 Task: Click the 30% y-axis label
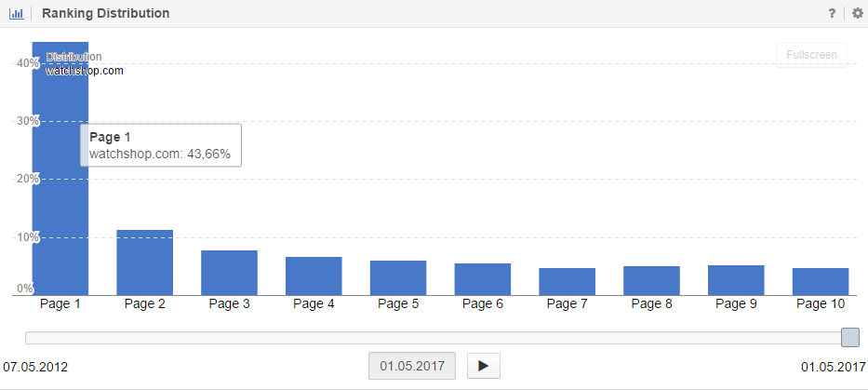(x=28, y=121)
